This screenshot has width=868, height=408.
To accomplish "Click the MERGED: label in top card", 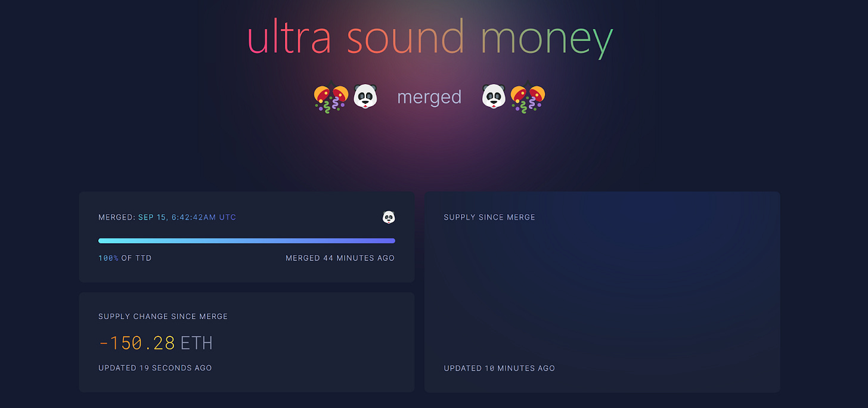I will 117,217.
